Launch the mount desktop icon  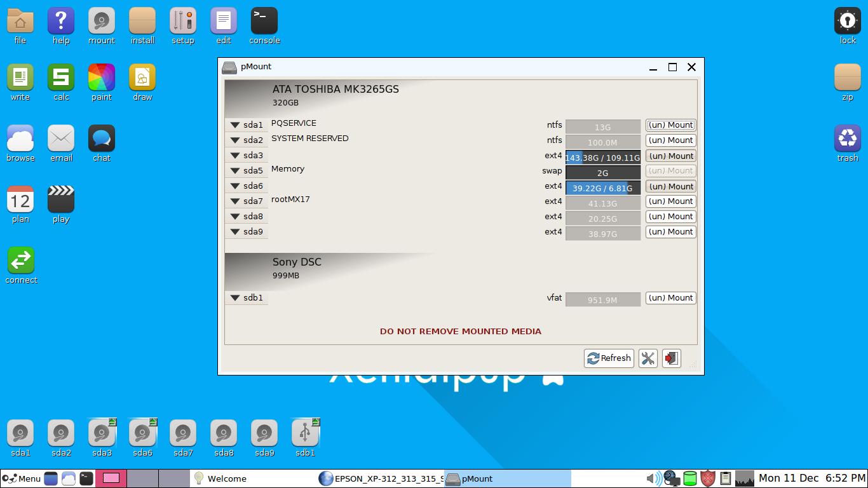[x=102, y=26]
